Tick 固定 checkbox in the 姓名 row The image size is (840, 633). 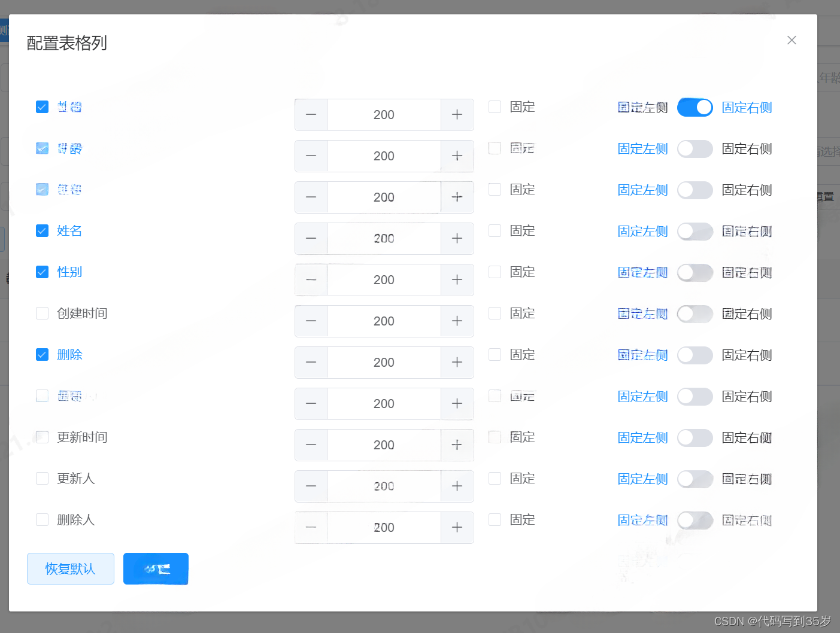(495, 231)
